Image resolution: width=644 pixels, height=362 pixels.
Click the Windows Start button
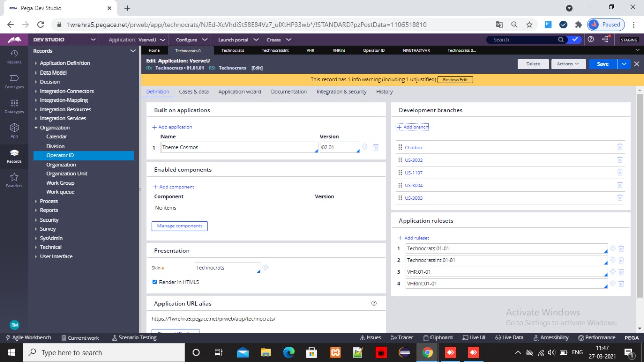(11, 352)
